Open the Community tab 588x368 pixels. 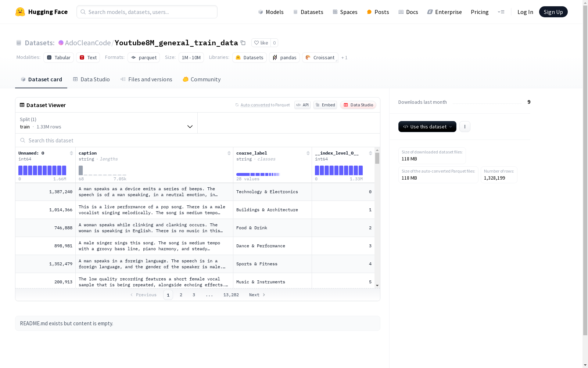click(x=202, y=79)
